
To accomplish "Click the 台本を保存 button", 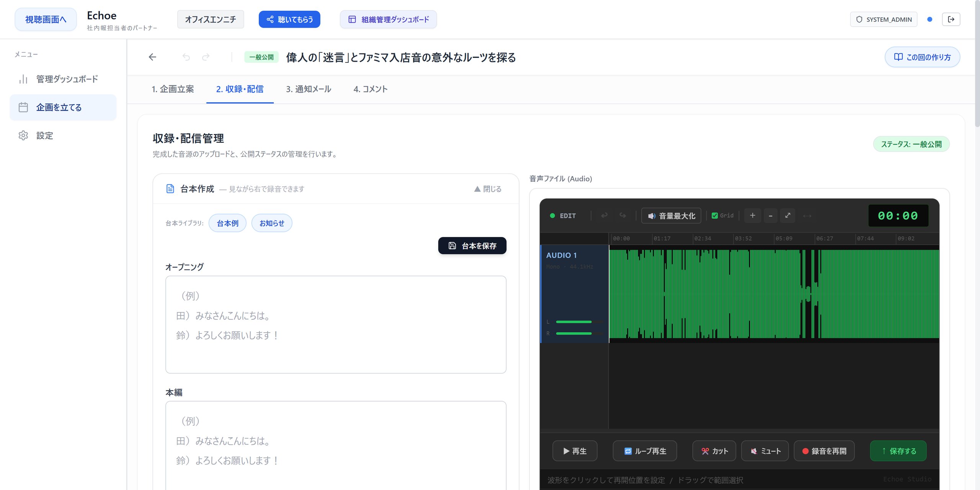I will click(472, 245).
